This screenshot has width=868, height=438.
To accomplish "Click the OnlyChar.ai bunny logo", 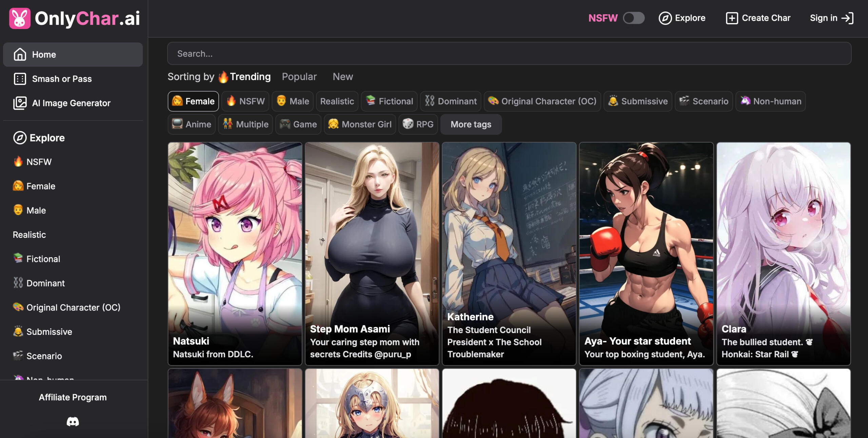I will pyautogui.click(x=20, y=18).
